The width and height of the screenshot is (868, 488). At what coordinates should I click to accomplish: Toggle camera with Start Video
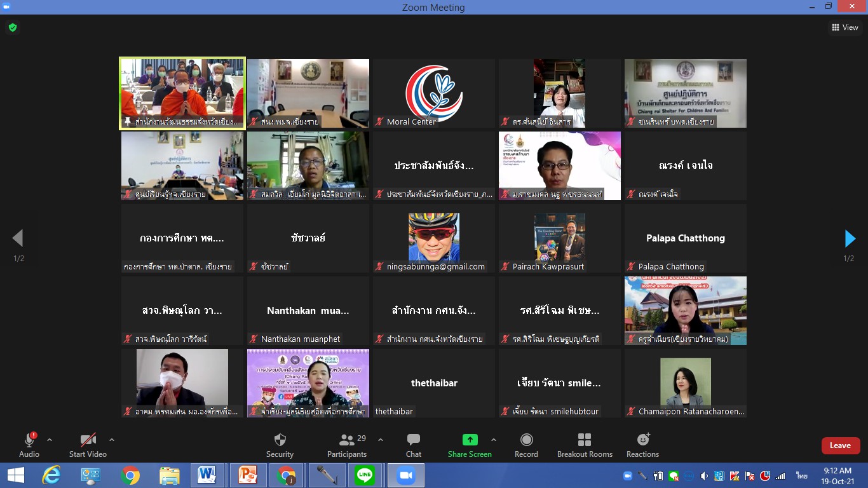coord(88,445)
